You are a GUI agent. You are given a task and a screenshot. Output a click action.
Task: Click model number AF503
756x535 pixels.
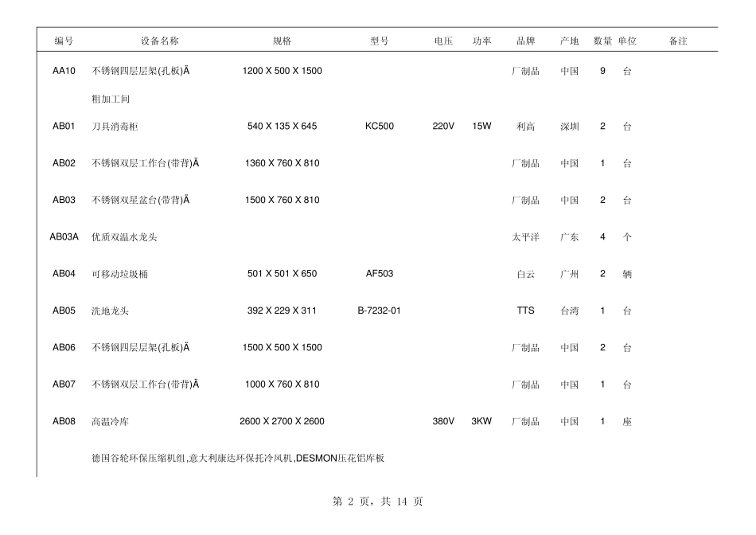click(x=380, y=274)
